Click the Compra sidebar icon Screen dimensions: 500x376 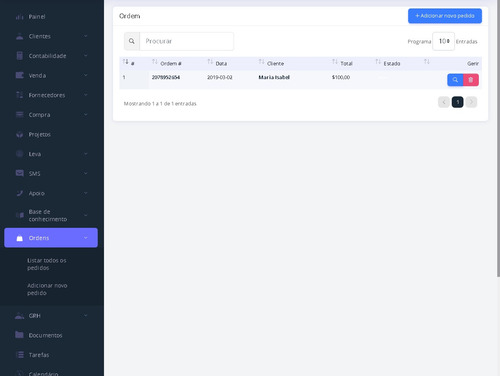click(x=20, y=115)
